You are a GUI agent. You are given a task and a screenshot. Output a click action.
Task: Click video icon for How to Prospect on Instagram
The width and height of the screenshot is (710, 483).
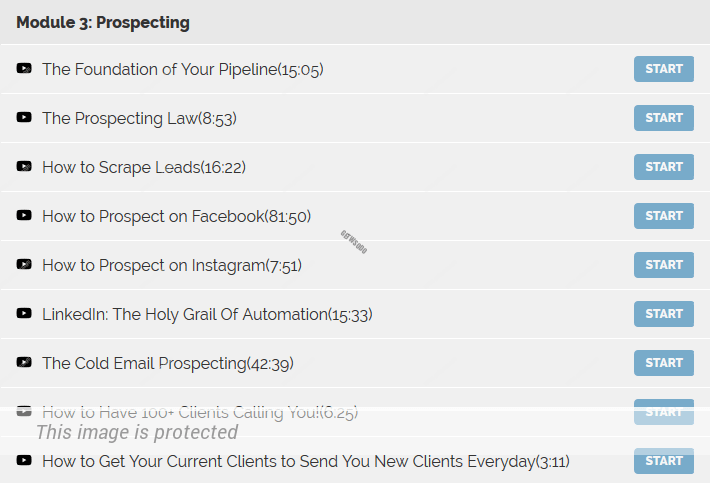[24, 265]
